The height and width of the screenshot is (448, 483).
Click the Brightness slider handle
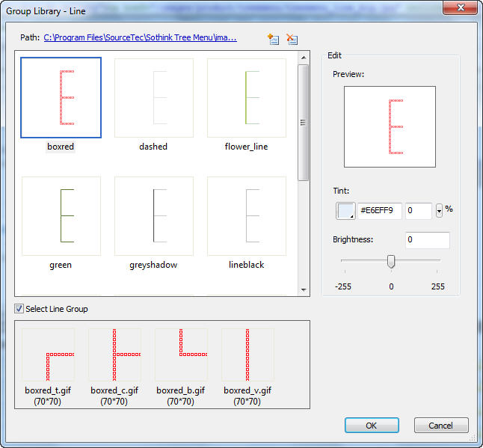(x=390, y=261)
